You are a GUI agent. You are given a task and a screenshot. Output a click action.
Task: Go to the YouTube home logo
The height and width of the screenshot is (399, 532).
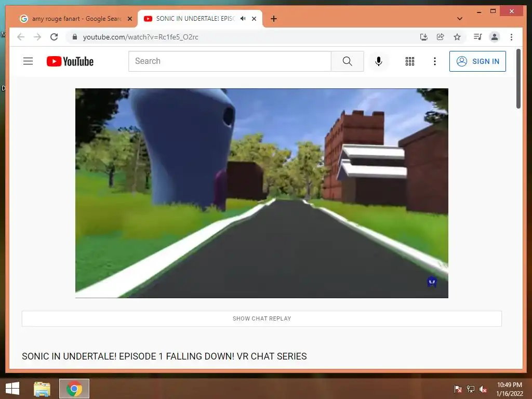70,61
